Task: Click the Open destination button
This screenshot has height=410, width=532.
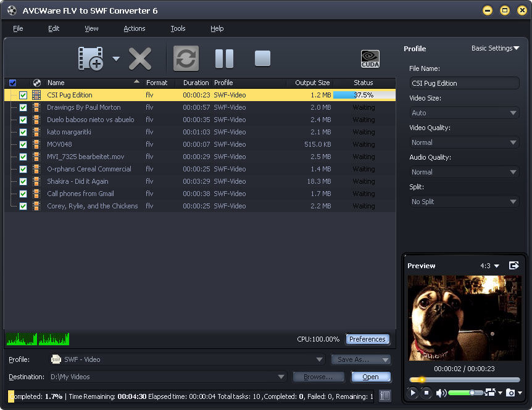Action: pos(371,377)
